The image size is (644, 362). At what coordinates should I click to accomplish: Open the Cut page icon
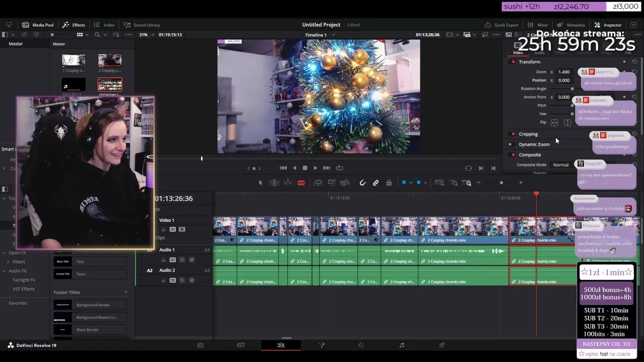coord(240,345)
